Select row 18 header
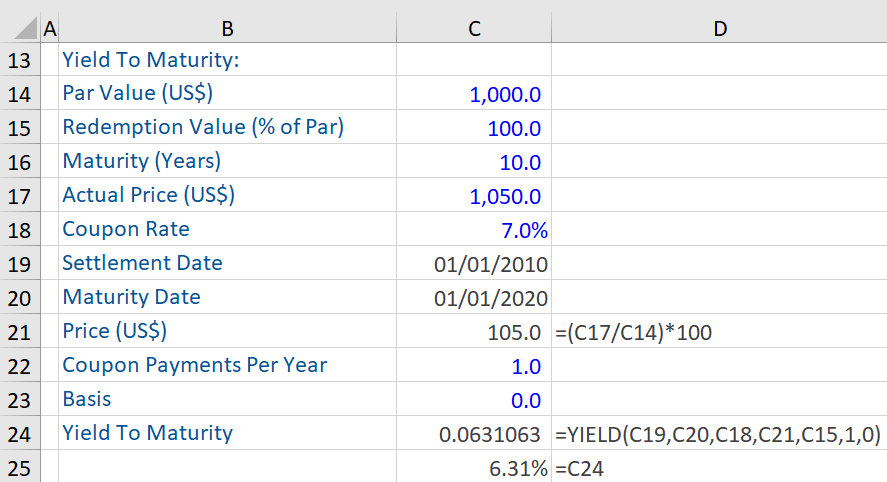887x482 pixels. pyautogui.click(x=20, y=230)
